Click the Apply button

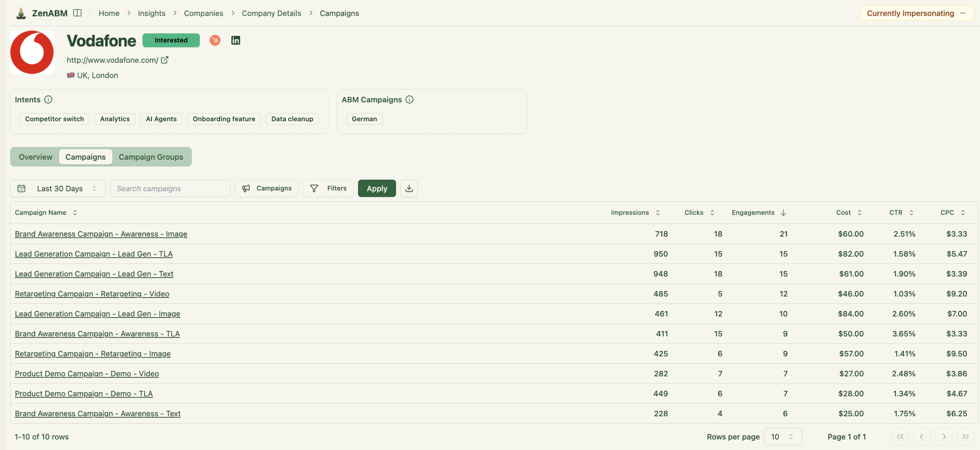(x=376, y=188)
